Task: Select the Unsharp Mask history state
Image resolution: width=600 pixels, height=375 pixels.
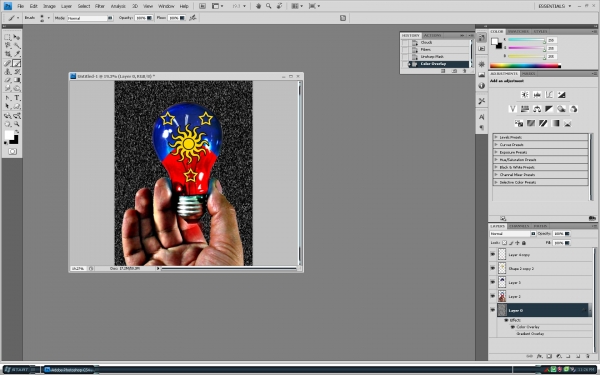Action: pos(440,57)
